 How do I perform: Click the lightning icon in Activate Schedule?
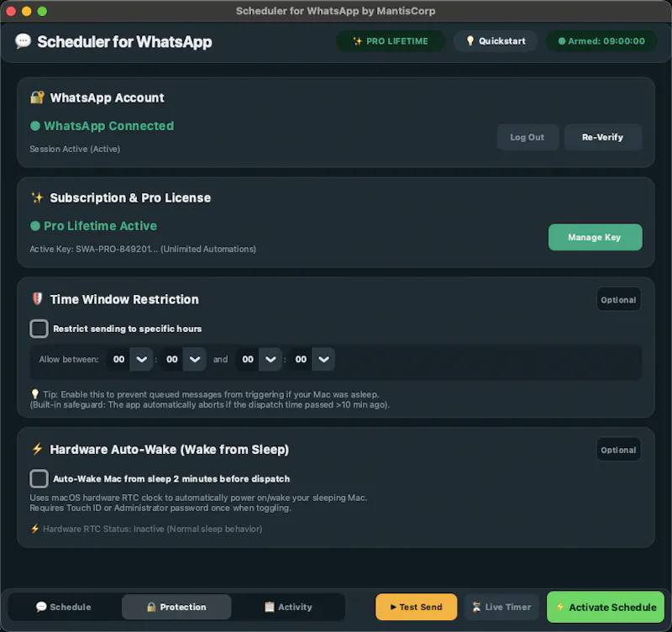click(x=560, y=607)
